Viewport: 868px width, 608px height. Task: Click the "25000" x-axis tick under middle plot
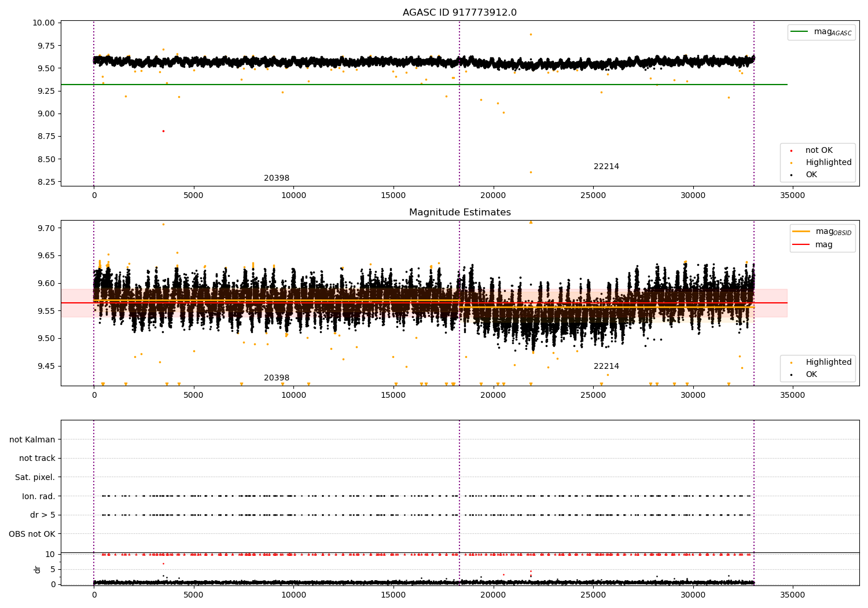593,395
